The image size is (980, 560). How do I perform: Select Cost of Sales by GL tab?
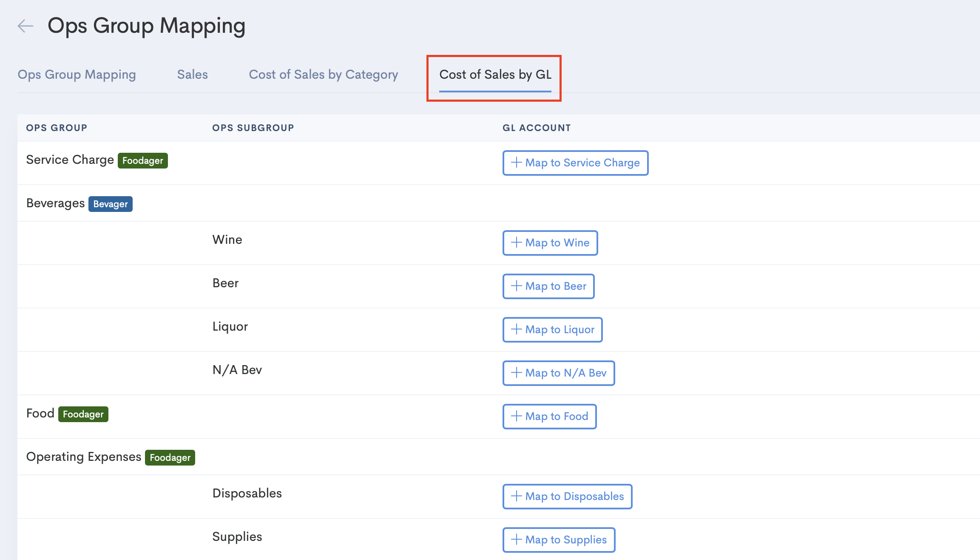pos(495,74)
